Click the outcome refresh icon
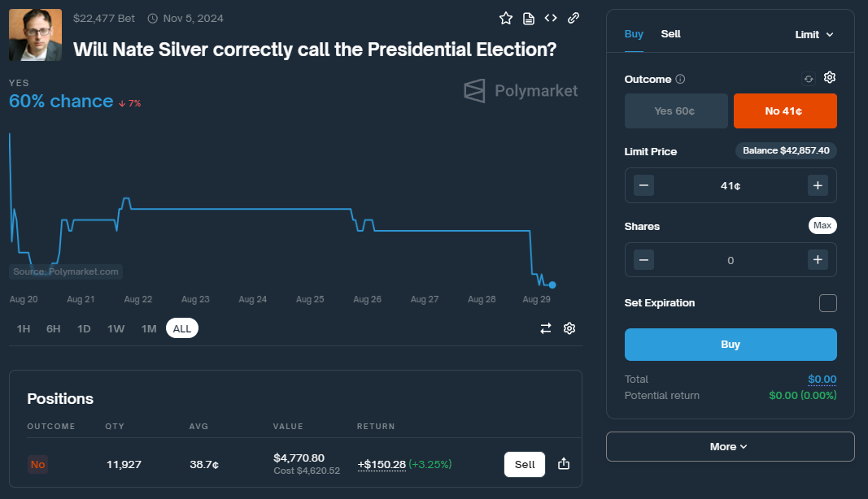The width and height of the screenshot is (868, 499). coord(808,79)
